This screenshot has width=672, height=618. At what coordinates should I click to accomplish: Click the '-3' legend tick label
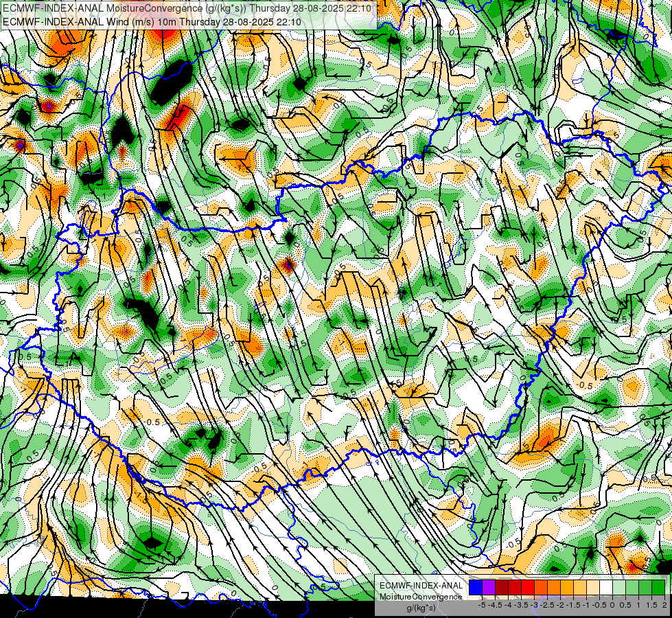point(535,605)
